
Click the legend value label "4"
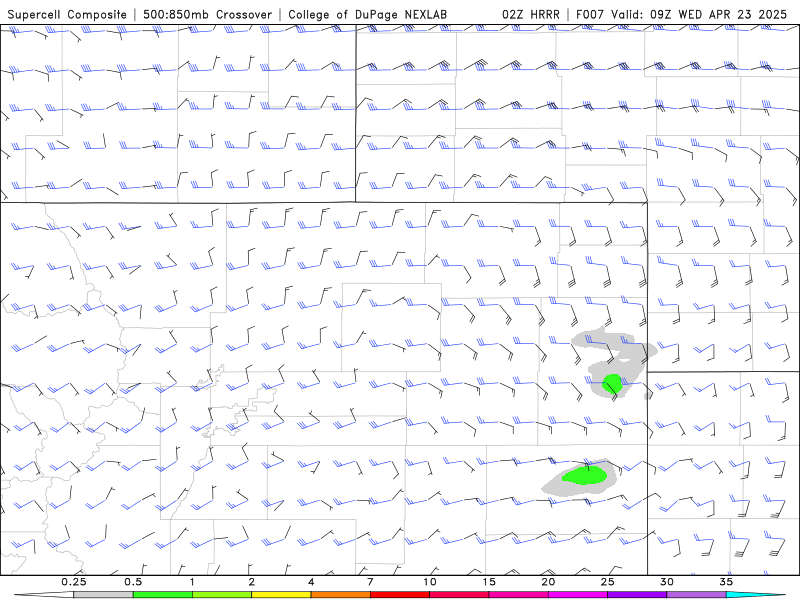(x=311, y=582)
